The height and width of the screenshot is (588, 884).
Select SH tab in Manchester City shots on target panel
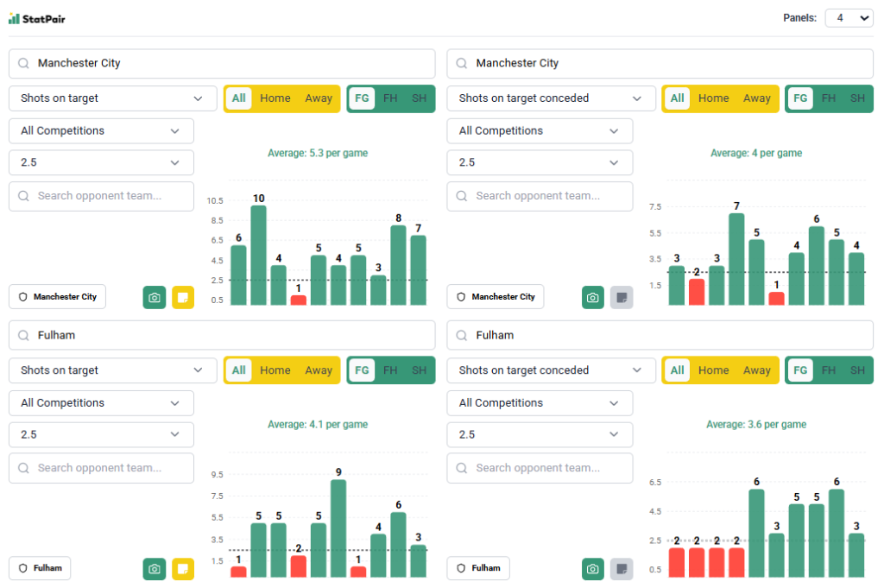[419, 98]
